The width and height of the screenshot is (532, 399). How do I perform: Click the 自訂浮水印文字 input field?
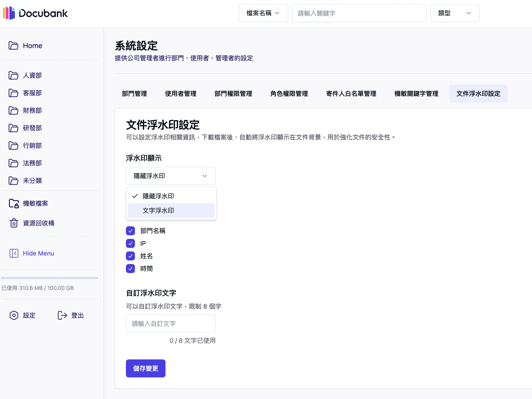[171, 323]
